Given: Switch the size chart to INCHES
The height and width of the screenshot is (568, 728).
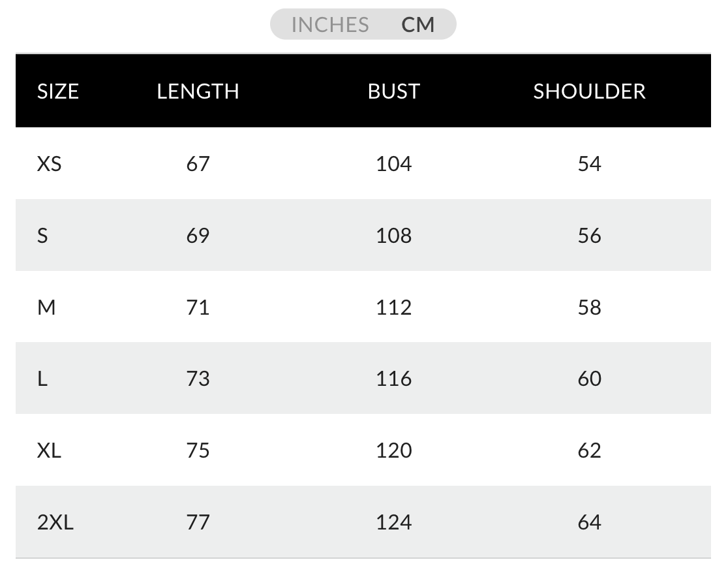Looking at the screenshot, I should click(330, 25).
